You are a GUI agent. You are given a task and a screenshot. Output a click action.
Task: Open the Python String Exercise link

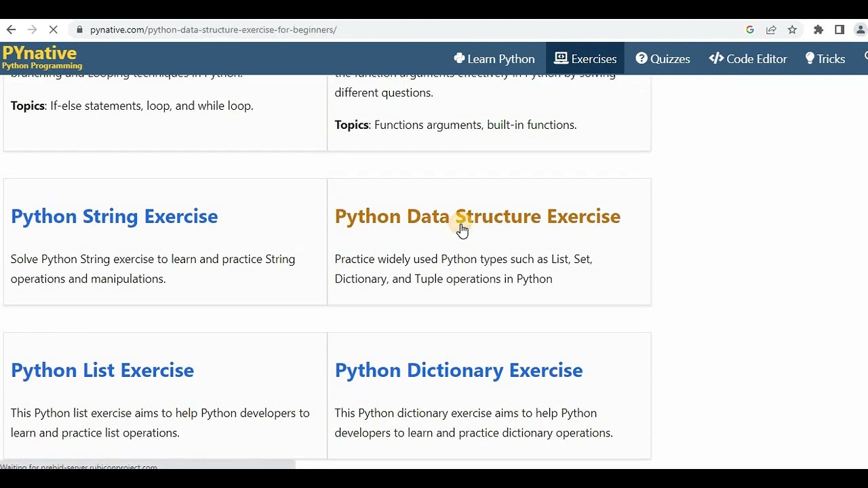tap(115, 216)
